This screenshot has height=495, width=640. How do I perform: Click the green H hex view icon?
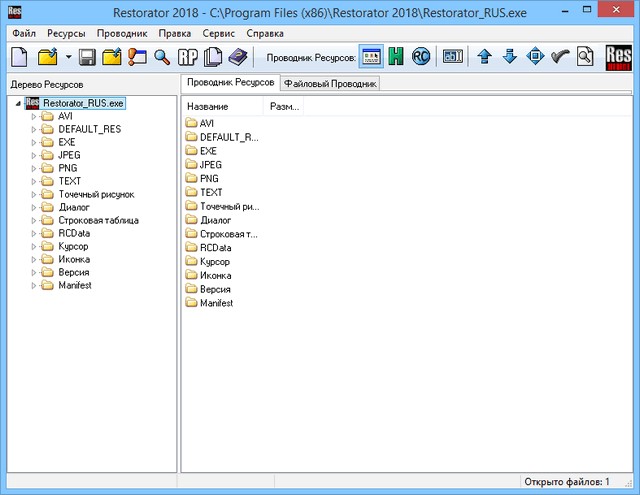[396, 57]
